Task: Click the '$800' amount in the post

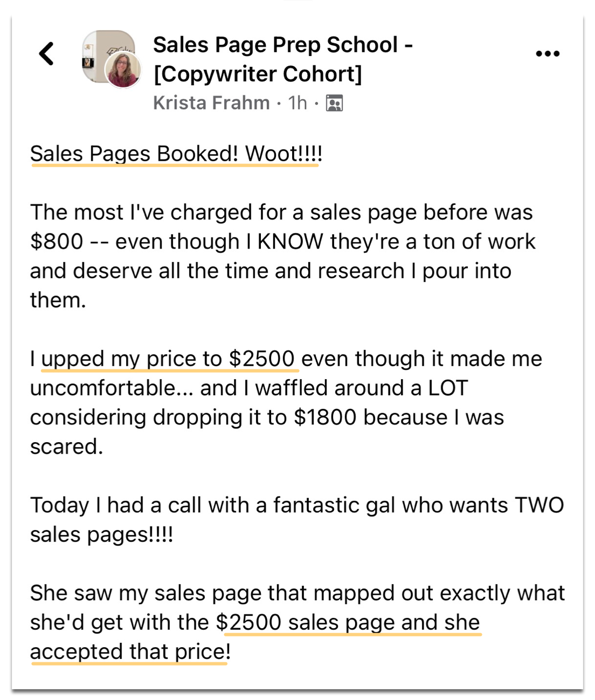Action: (x=57, y=242)
